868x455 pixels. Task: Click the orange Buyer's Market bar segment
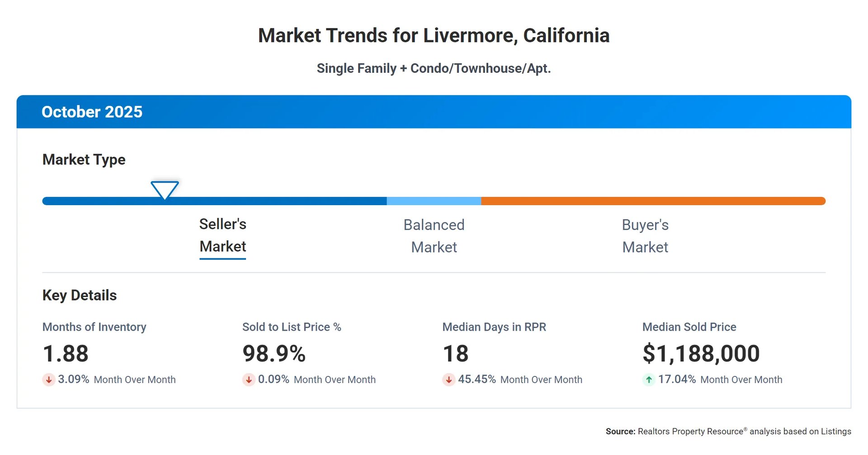[653, 201]
